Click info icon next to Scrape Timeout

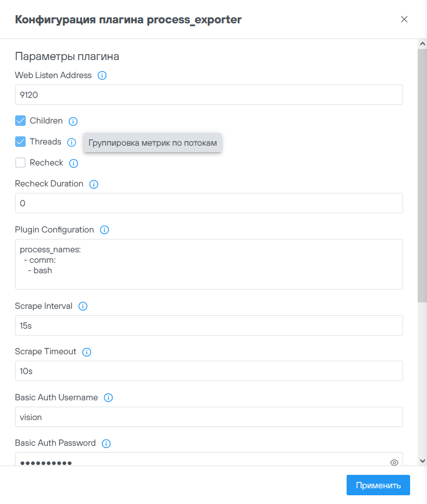coord(87,352)
